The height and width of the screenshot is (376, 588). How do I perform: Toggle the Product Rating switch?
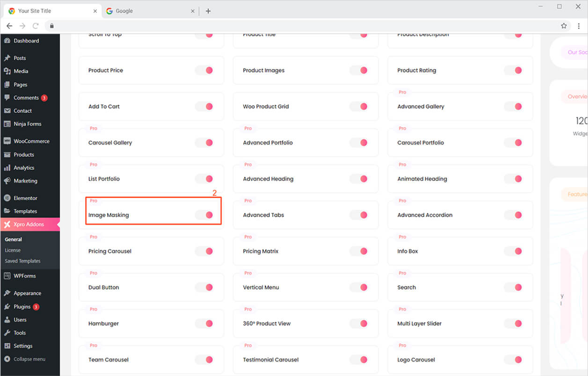(513, 70)
